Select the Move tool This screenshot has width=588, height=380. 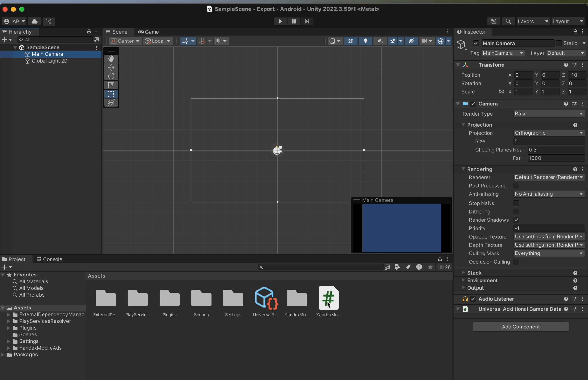pyautogui.click(x=111, y=68)
